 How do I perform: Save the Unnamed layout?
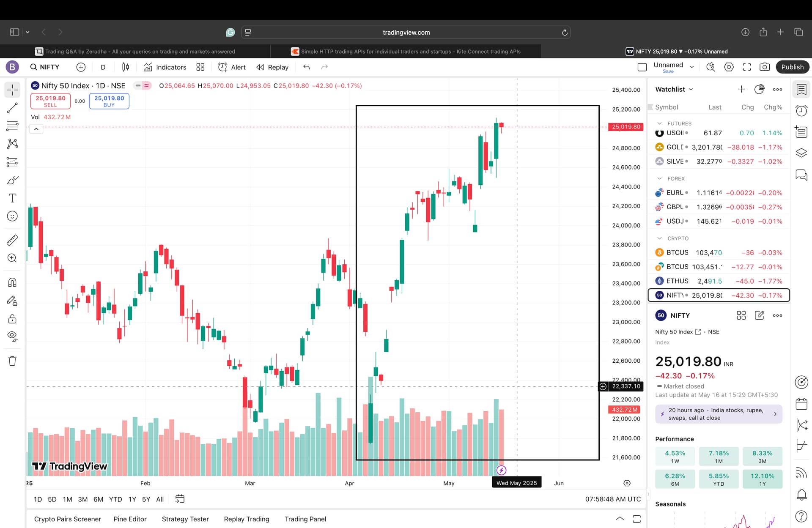coord(668,71)
